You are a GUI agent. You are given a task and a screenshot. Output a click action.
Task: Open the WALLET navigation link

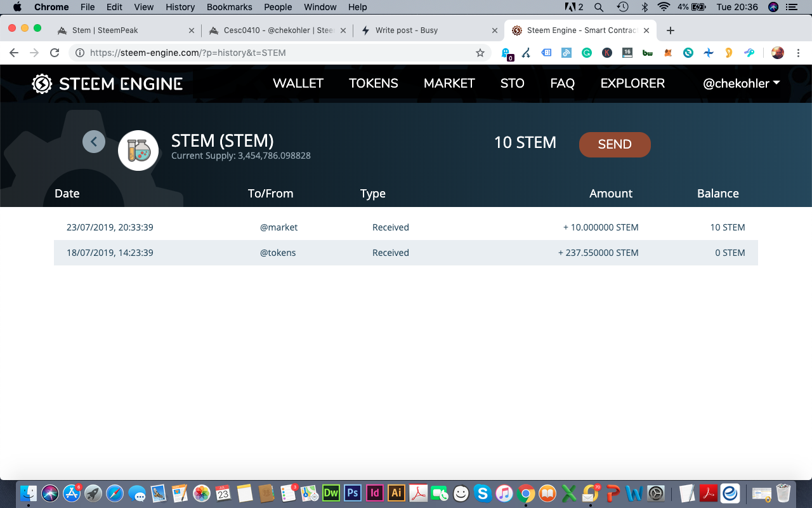click(298, 84)
